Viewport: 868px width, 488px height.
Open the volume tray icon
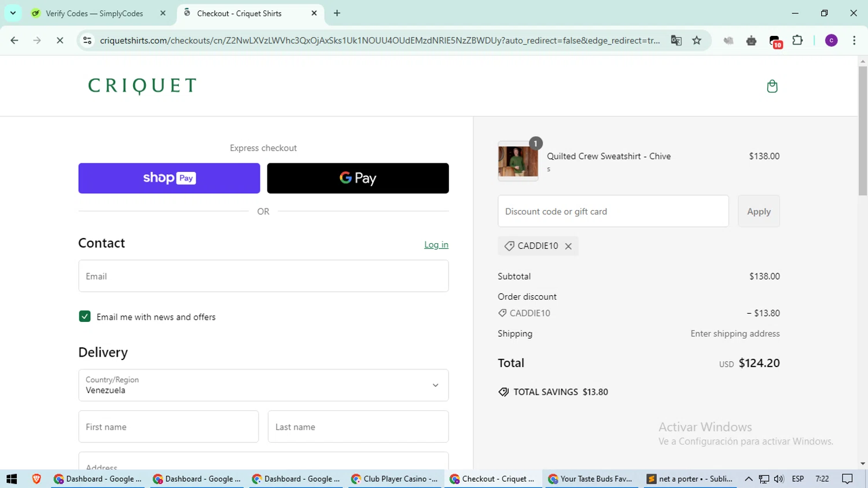pos(779,479)
